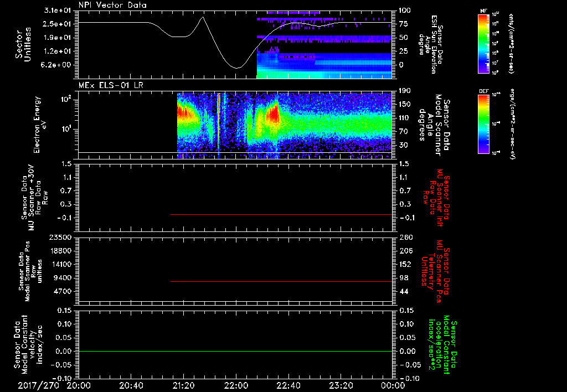Click the "2017/270" date label
The height and width of the screenshot is (392, 567).
[38, 385]
